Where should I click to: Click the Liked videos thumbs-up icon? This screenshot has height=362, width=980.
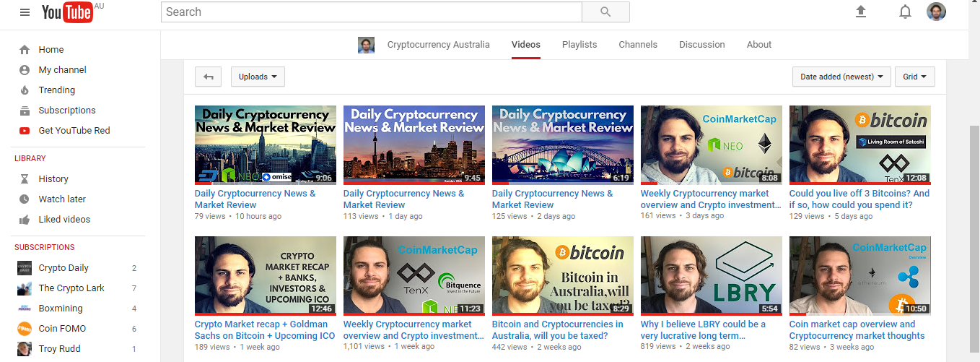tap(25, 219)
